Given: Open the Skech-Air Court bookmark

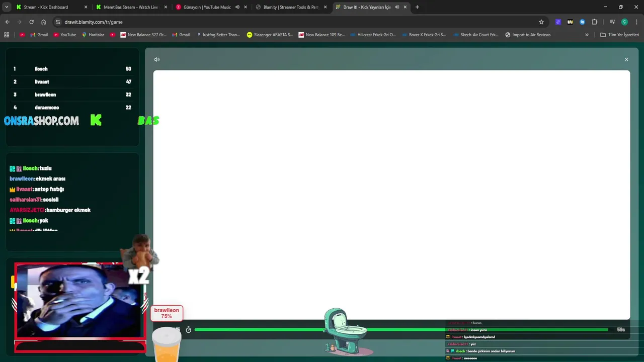Looking at the screenshot, I should [475, 35].
